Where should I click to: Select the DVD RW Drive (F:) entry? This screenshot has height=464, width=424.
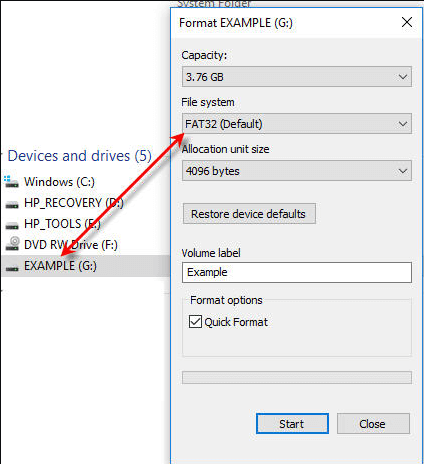click(71, 245)
